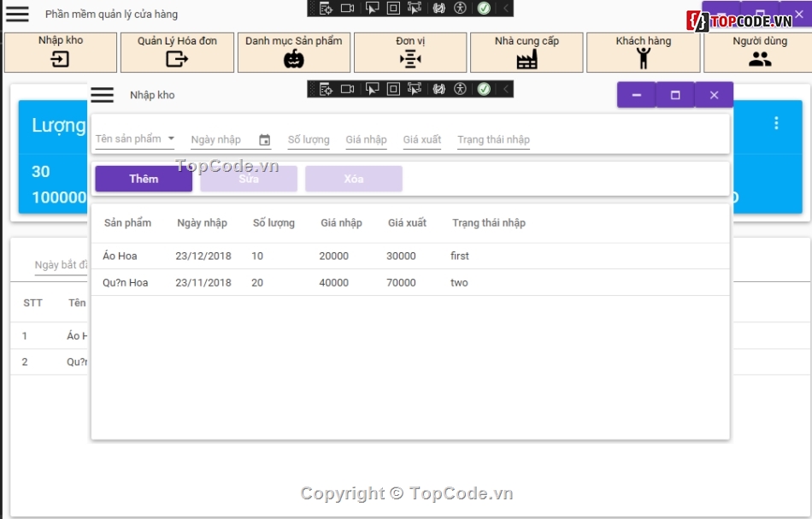This screenshot has width=812, height=519.
Task: Click the Giá nhập input field
Action: pos(366,139)
